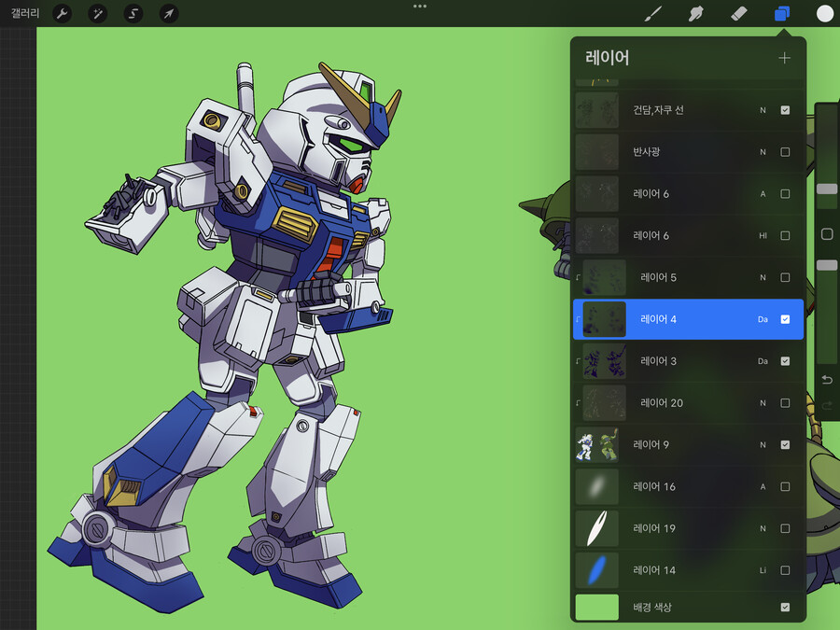Open the A blend mode of 레이어 6
840x630 pixels.
coord(763,194)
